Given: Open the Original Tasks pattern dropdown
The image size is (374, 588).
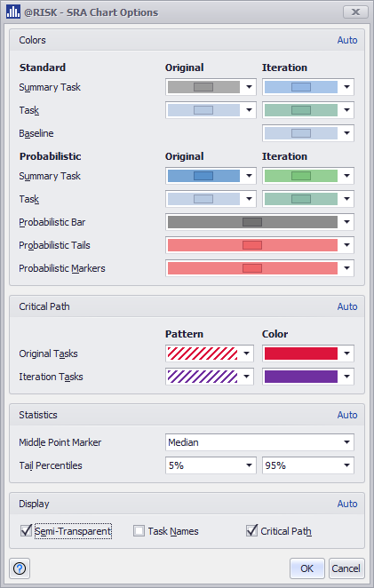Looking at the screenshot, I should (x=210, y=354).
